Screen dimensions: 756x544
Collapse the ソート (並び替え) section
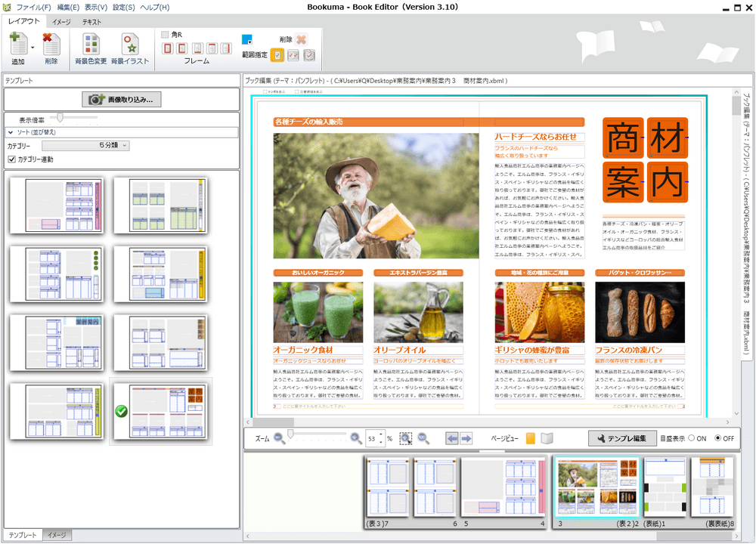11,132
